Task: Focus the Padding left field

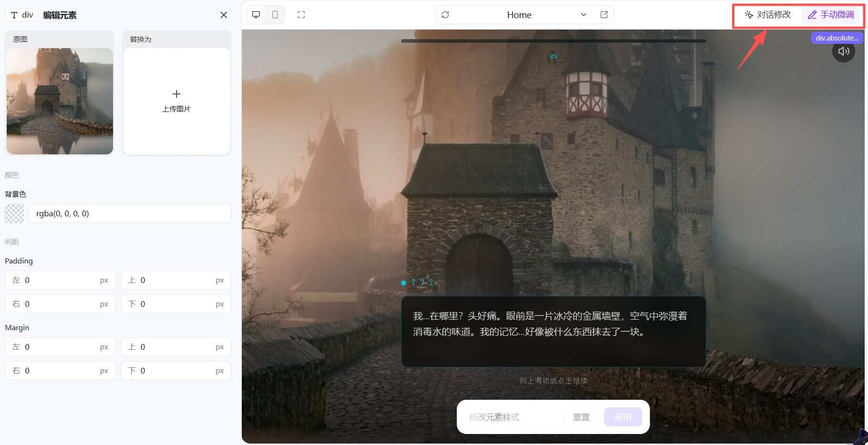Action: tap(60, 280)
